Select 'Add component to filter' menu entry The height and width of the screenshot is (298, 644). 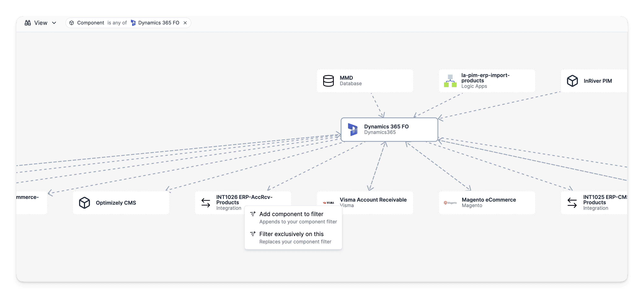click(293, 217)
